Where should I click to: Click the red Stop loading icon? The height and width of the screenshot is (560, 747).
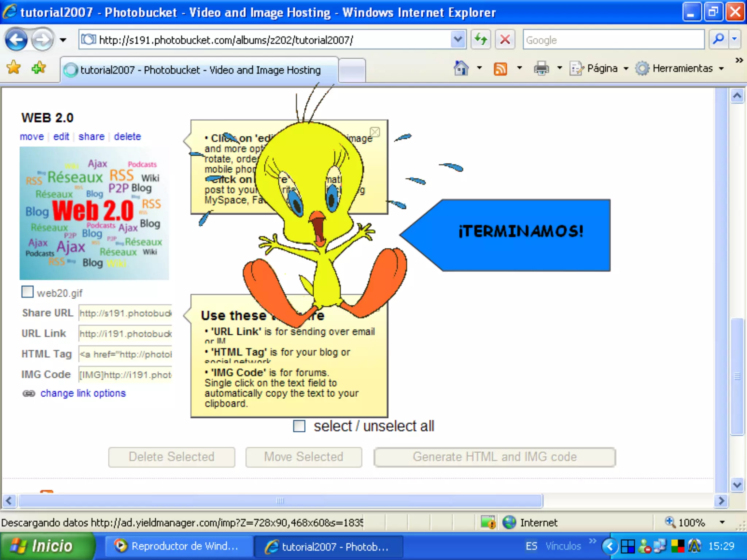tap(505, 39)
